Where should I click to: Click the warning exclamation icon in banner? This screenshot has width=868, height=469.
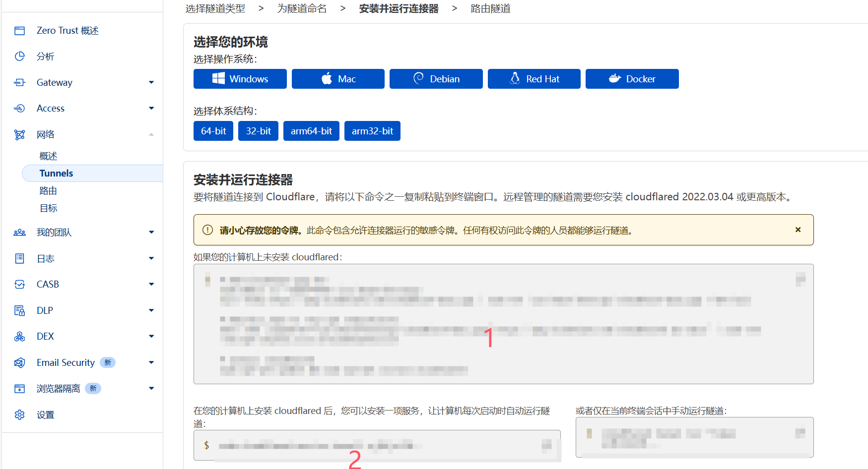click(207, 230)
